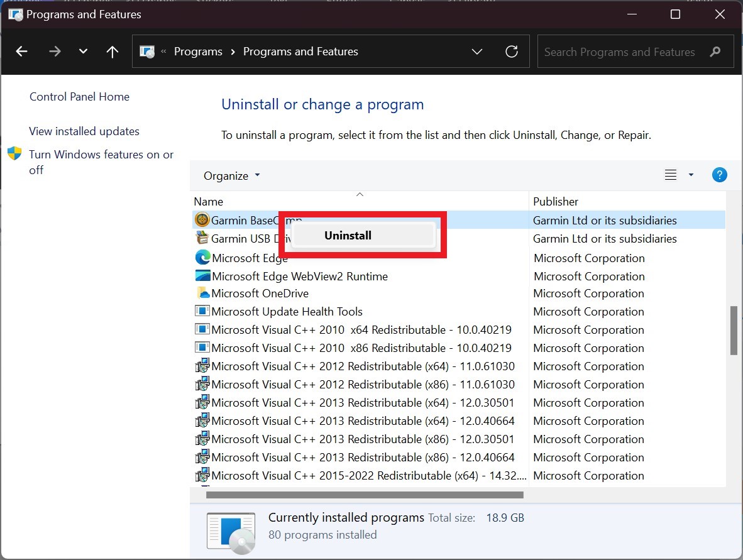Click the horizontal scrollbar thumb

pos(365,495)
